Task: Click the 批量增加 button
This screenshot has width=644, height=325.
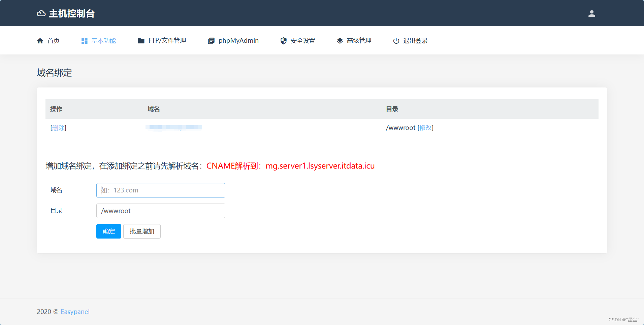Action: pos(142,231)
